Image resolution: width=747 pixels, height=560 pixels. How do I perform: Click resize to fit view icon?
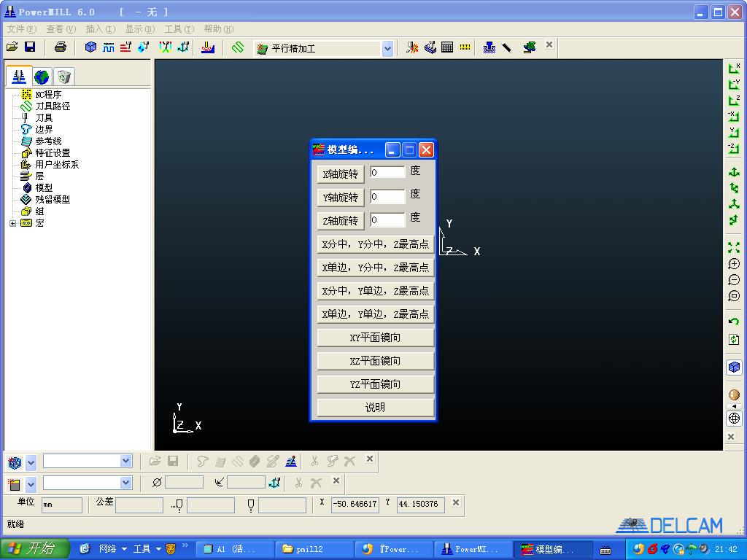tap(734, 248)
